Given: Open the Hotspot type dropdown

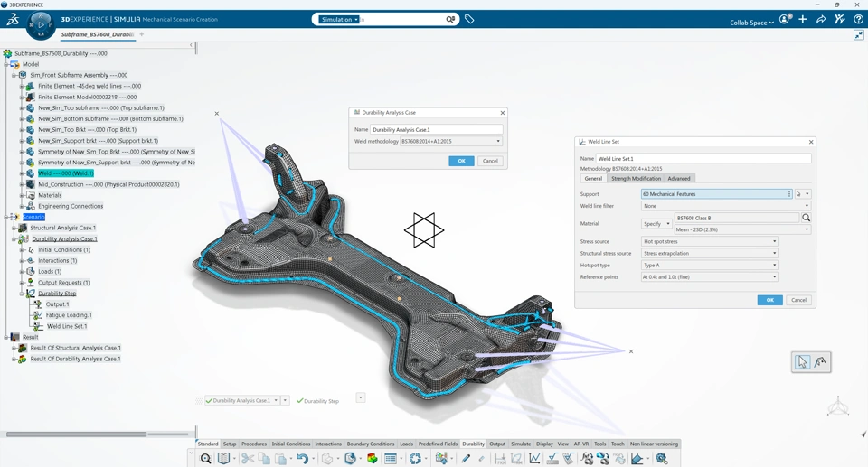Looking at the screenshot, I should (710, 265).
